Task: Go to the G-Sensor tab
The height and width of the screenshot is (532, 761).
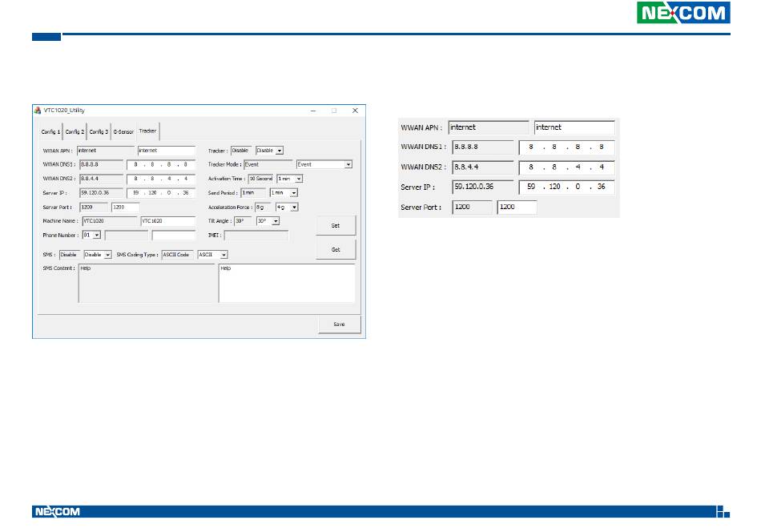Action: point(123,131)
